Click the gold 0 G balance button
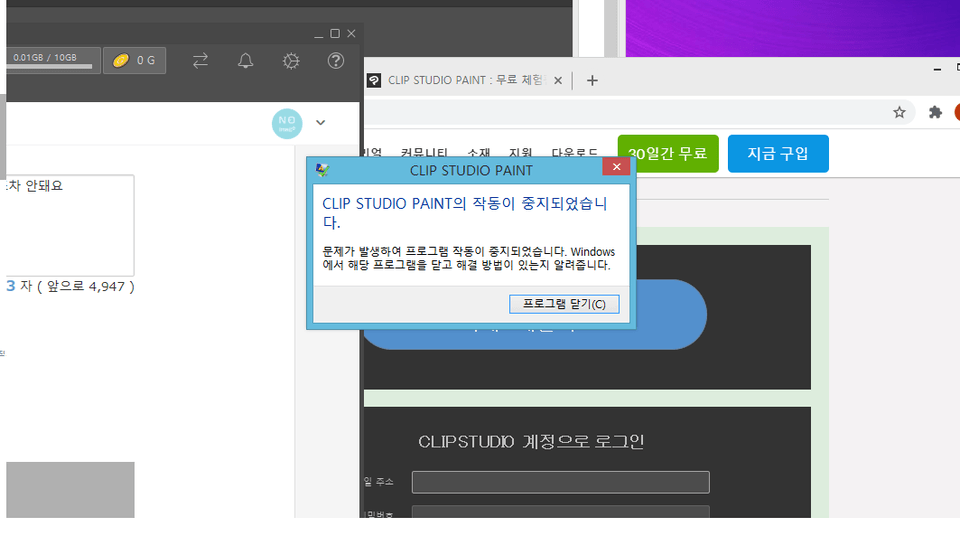This screenshot has width=960, height=536. (134, 61)
